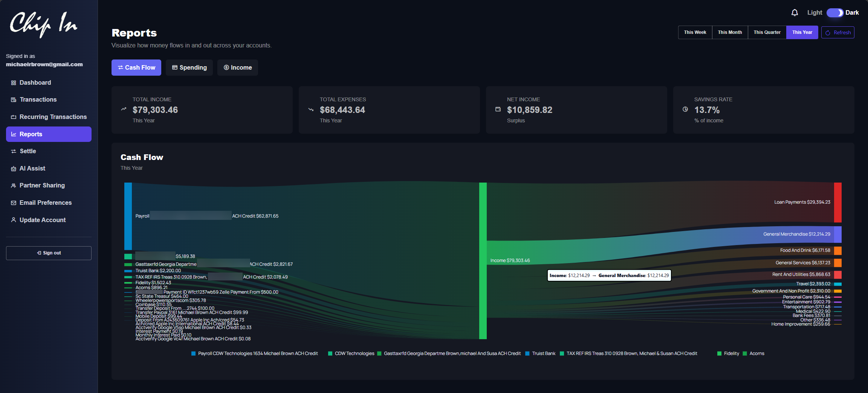The image size is (868, 393).
Task: Click the 13.7% savings rate value
Action: pos(707,110)
